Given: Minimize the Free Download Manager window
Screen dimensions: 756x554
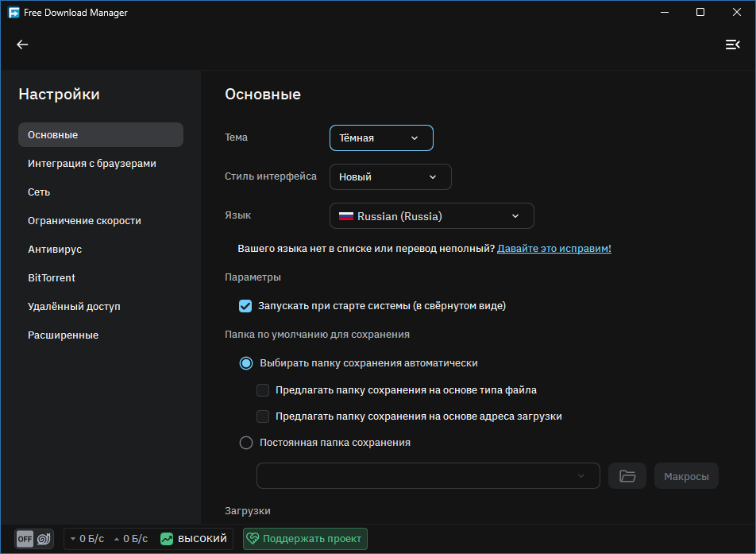Looking at the screenshot, I should click(665, 12).
